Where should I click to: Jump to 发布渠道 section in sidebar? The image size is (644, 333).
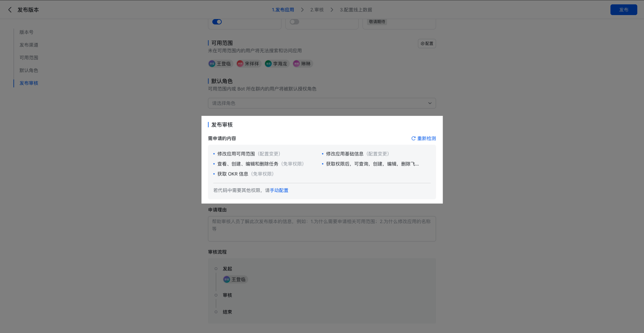click(x=29, y=45)
